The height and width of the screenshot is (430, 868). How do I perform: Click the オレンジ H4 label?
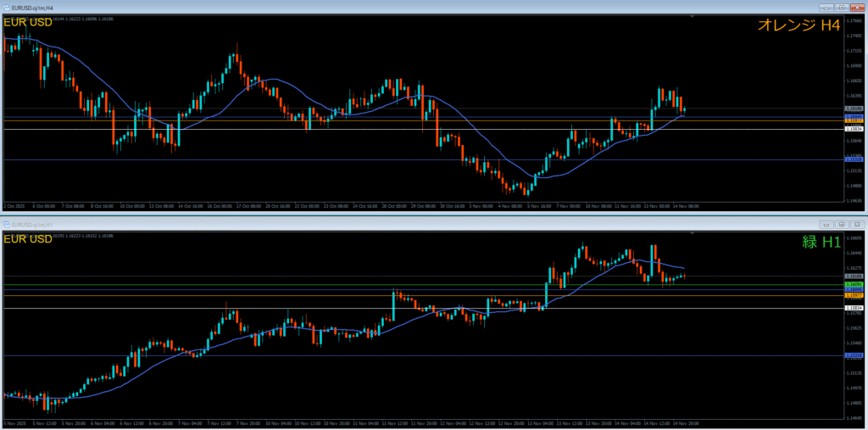tap(798, 25)
